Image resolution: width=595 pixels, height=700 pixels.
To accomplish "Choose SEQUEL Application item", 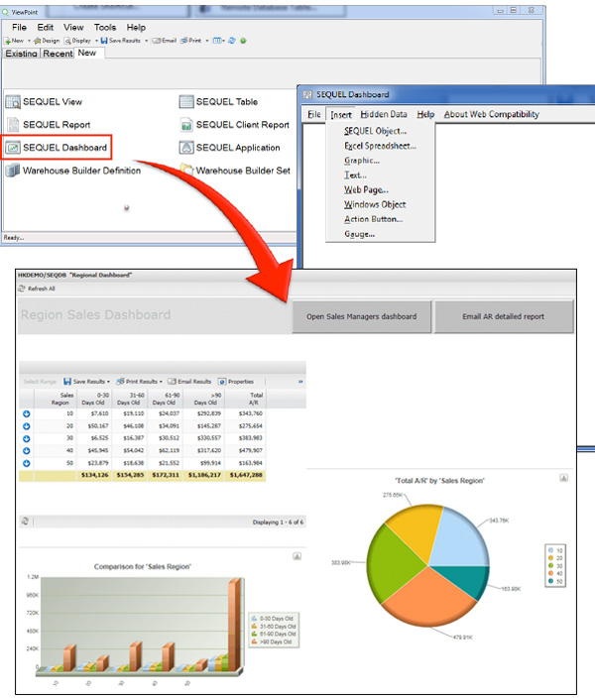I will [229, 148].
